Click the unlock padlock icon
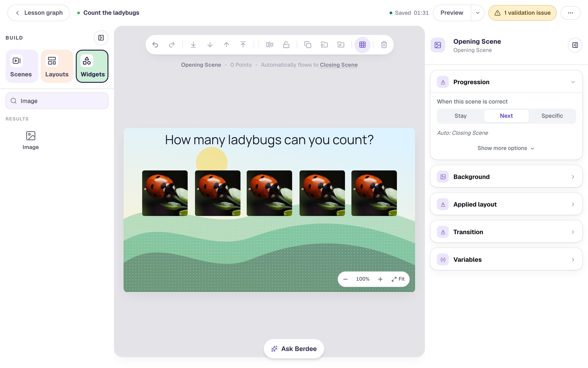Viewport: 588px width, 368px height. [x=286, y=45]
